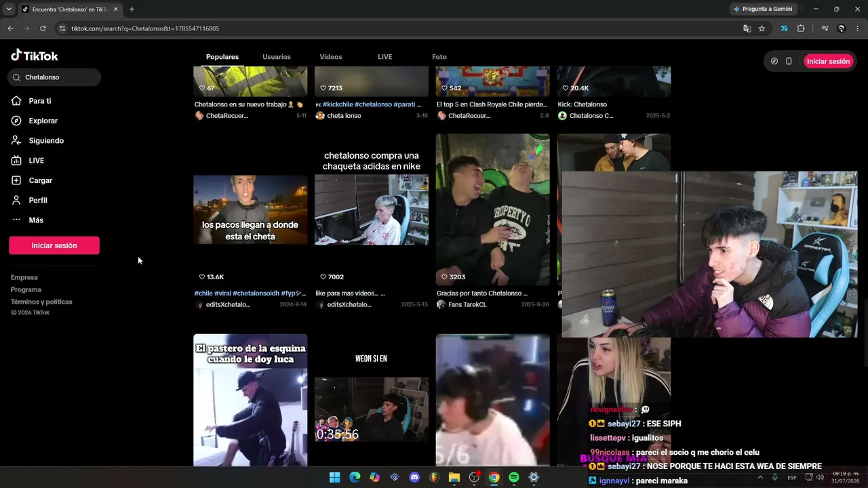The image size is (868, 488).
Task: Click Pregunta a Gemini button
Action: point(764,9)
